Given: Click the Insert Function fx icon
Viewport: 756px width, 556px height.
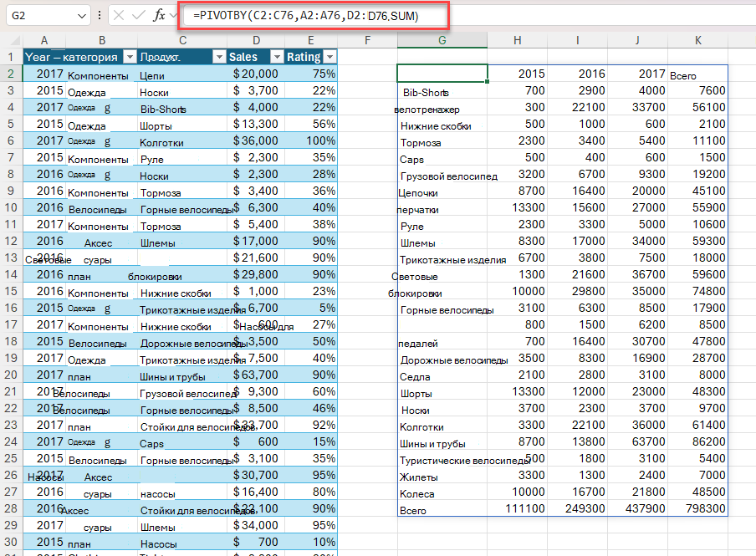Looking at the screenshot, I should click(x=160, y=15).
